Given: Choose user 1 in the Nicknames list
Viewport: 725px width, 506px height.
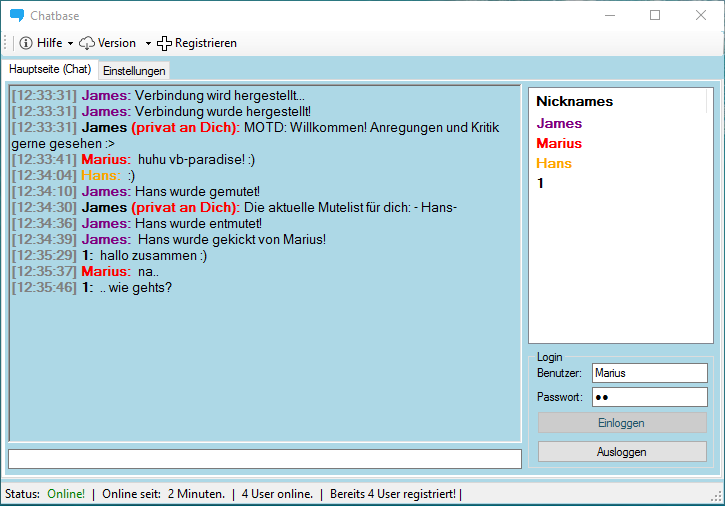Looking at the screenshot, I should coord(541,183).
